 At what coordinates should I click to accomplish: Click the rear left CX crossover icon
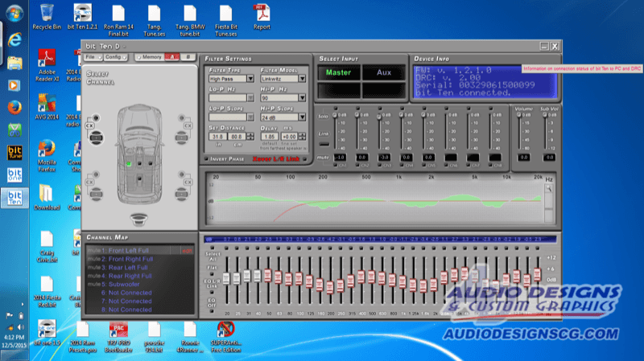pyautogui.click(x=89, y=182)
